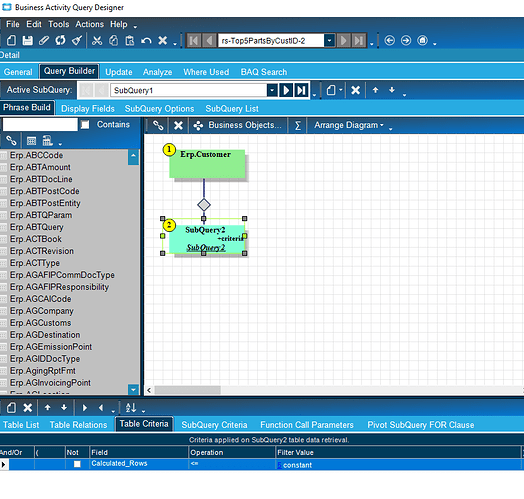524x499 pixels.
Task: Click the Save icon in the main toolbar
Action: [27, 40]
